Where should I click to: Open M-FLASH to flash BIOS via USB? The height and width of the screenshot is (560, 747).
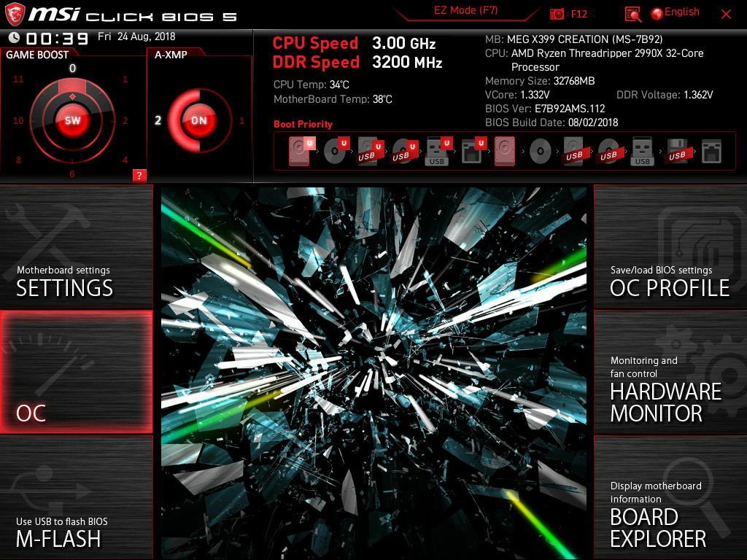76,498
